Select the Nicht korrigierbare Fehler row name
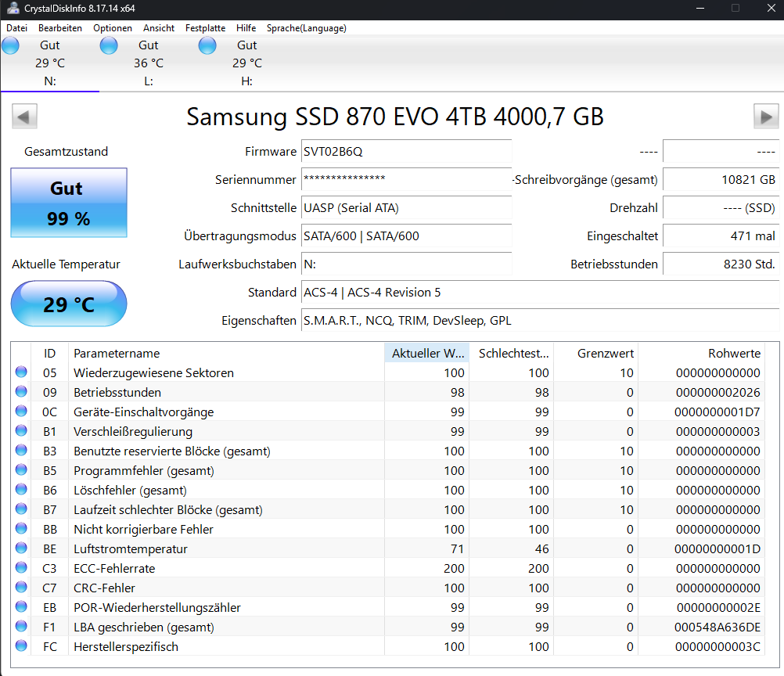Screen dimensions: 784x676 click(143, 529)
